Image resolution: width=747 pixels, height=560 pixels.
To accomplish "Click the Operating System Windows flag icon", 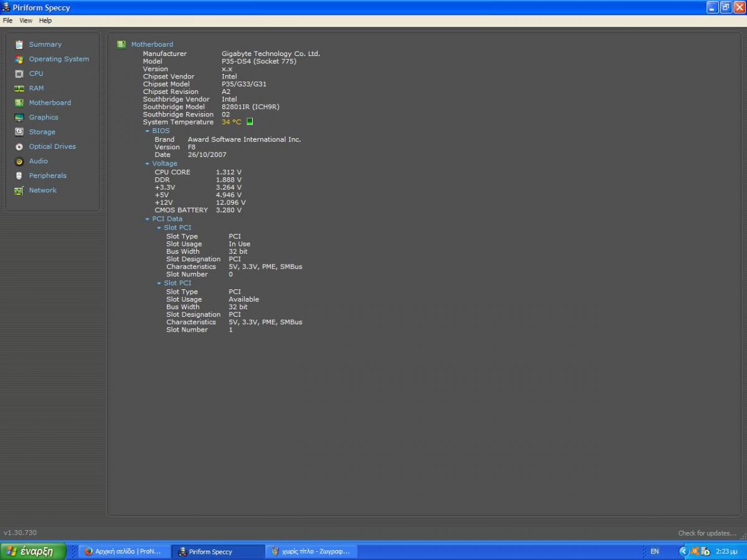I will 19,59.
